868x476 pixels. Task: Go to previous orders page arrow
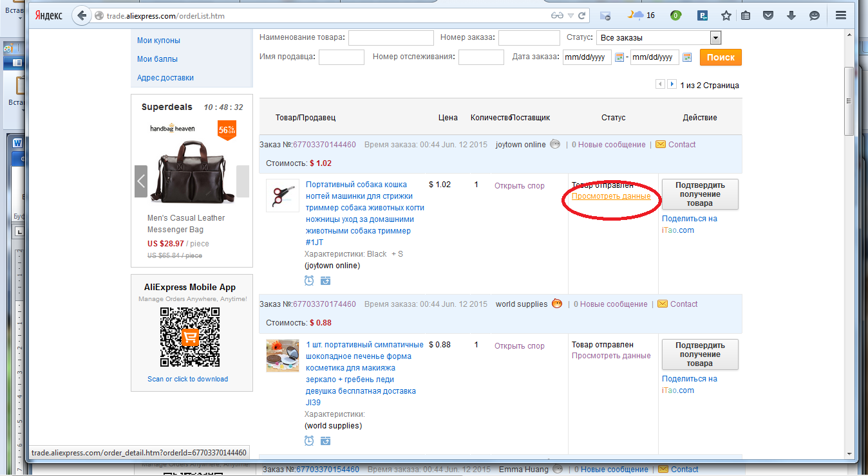pos(660,84)
